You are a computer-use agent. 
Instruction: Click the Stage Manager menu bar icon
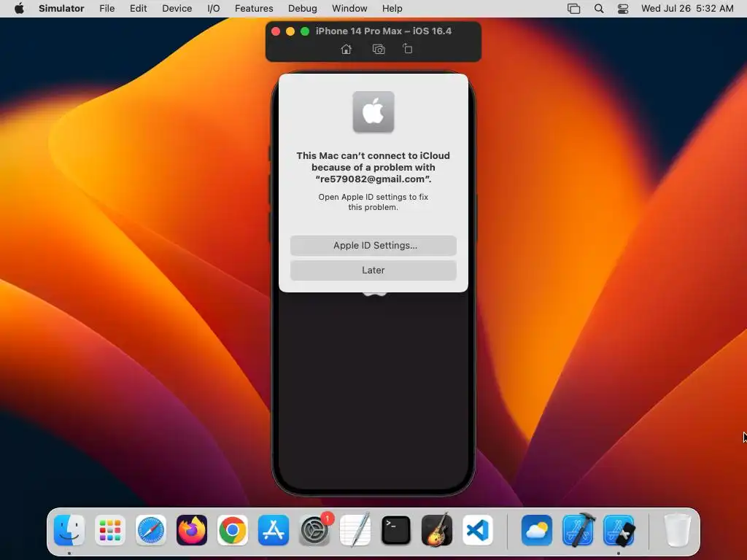[573, 9]
